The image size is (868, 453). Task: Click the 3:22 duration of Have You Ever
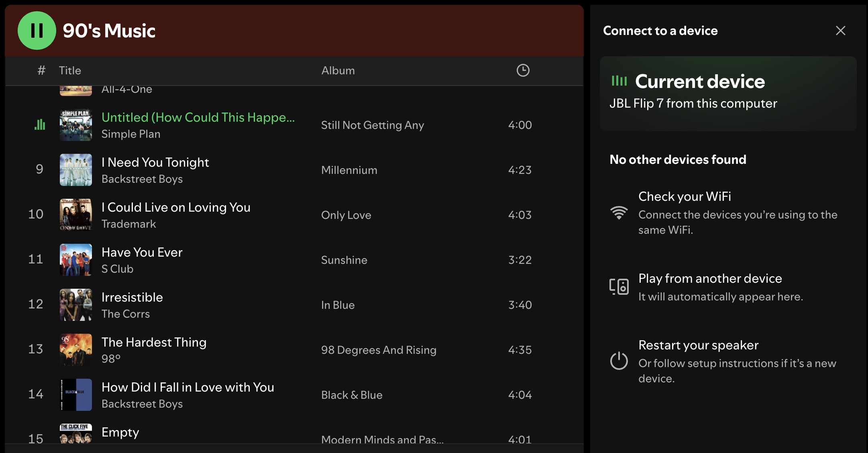coord(520,260)
